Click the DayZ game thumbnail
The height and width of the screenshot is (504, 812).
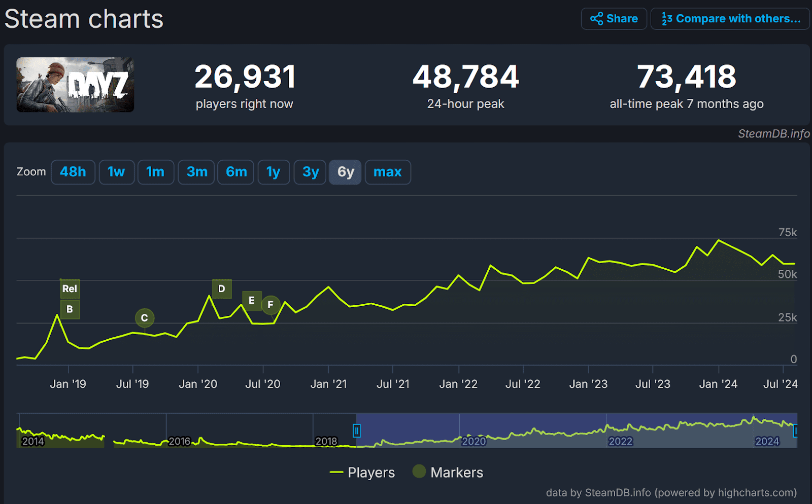(75, 85)
